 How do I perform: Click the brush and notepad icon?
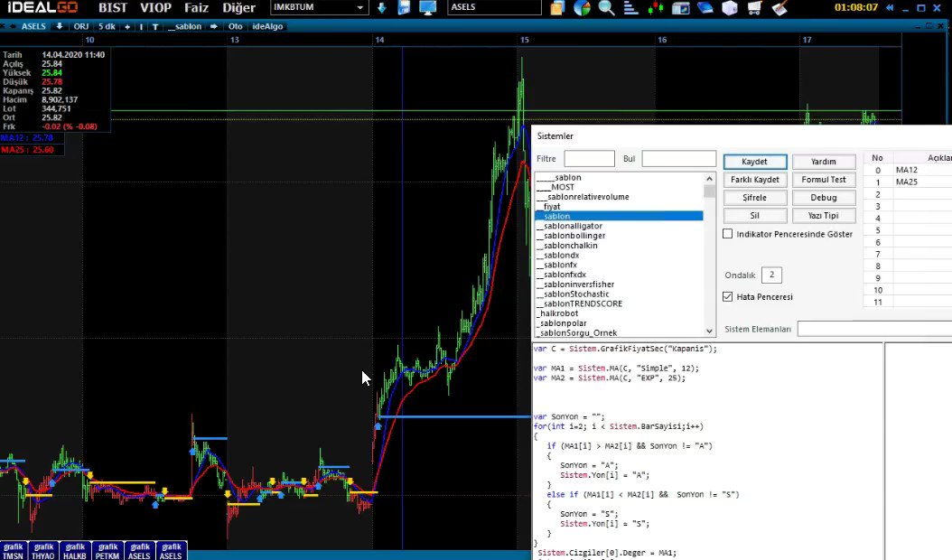click(x=779, y=8)
